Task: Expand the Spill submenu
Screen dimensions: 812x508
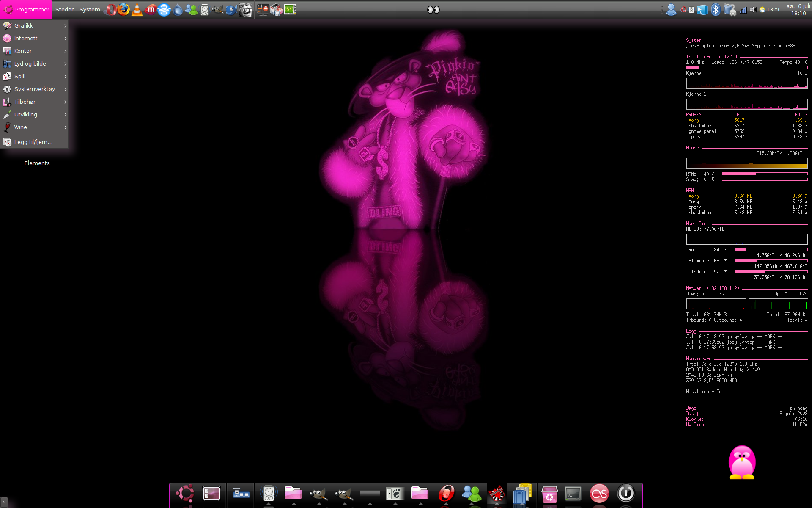Action: [34, 76]
